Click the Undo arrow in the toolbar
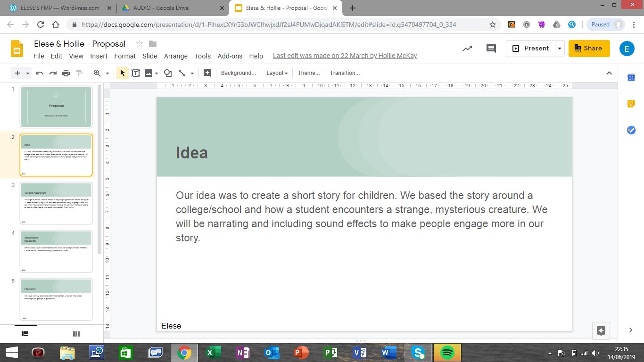644x362 pixels. [x=40, y=73]
